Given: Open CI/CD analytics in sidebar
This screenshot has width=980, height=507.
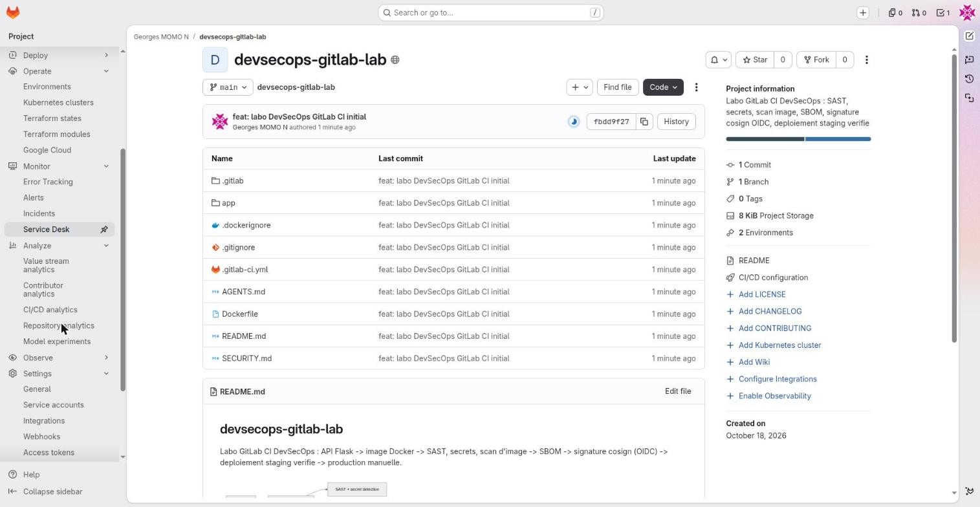Looking at the screenshot, I should [50, 310].
